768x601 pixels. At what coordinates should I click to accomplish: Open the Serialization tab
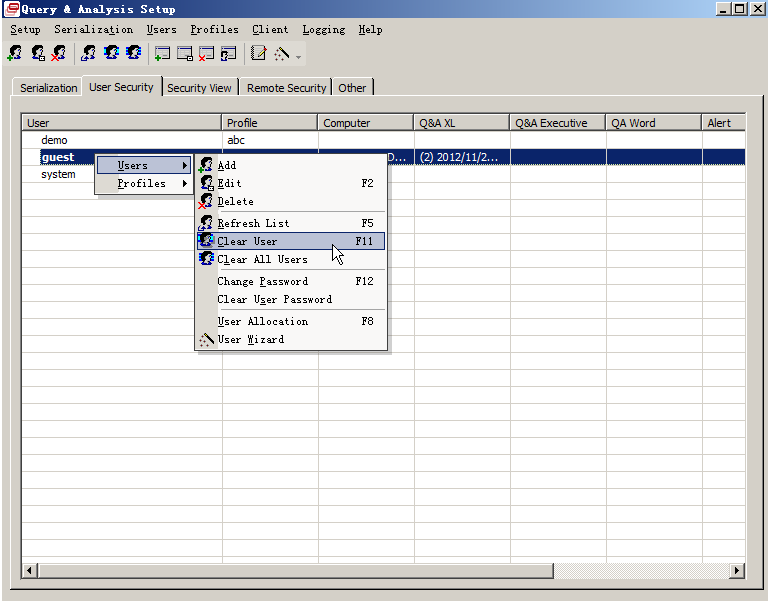point(48,88)
